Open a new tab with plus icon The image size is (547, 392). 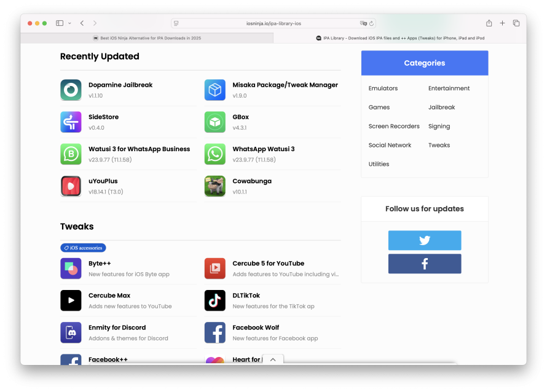coord(502,23)
